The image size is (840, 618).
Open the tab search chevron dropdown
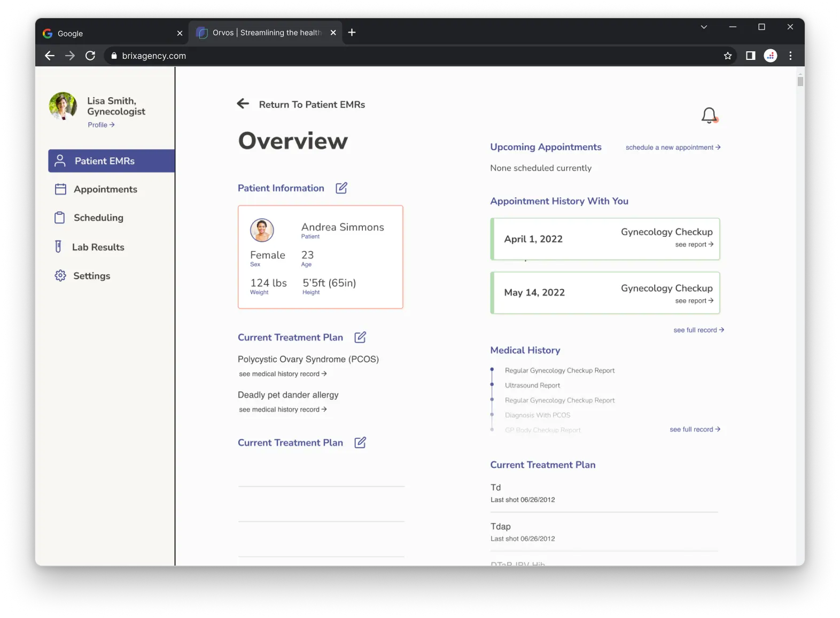tap(704, 27)
